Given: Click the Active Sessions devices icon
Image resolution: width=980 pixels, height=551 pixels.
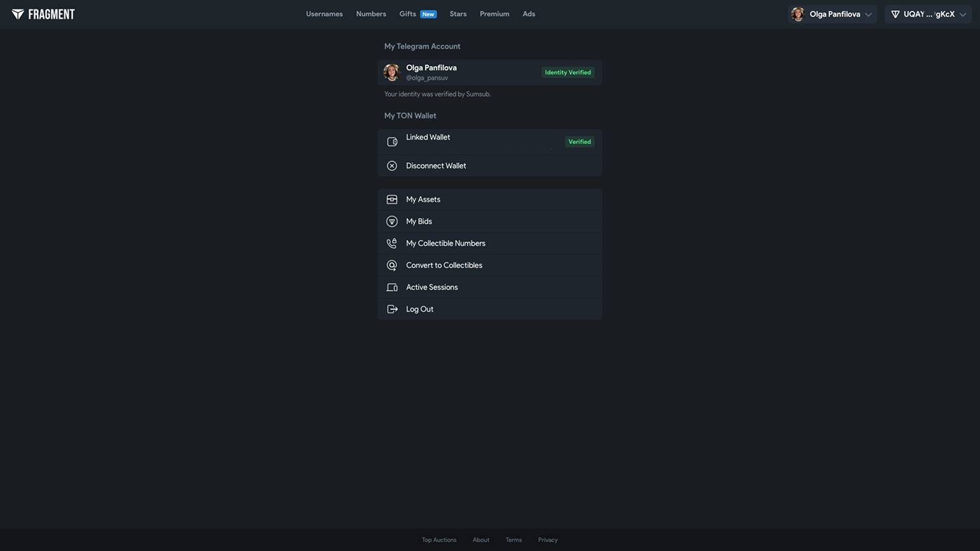Looking at the screenshot, I should click(392, 288).
